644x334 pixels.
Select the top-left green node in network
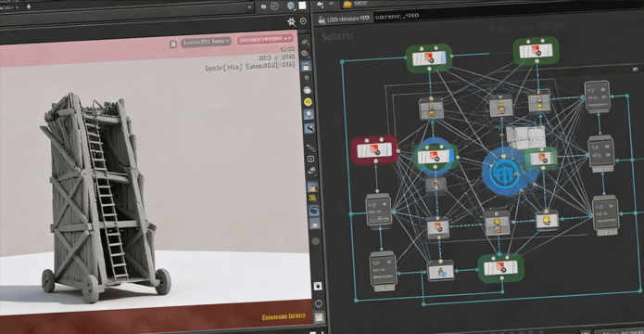[429, 58]
